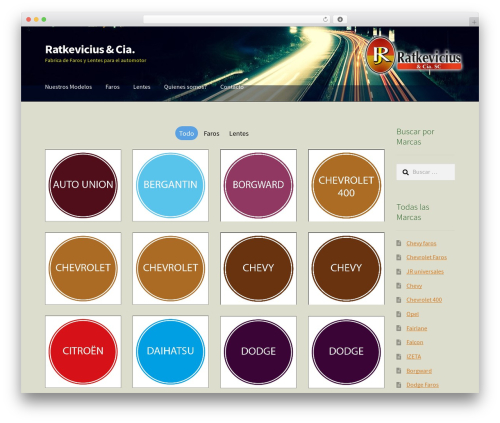Image resolution: width=500 pixels, height=423 pixels.
Task: Open the Borgward sidebar link
Action: (x=419, y=371)
